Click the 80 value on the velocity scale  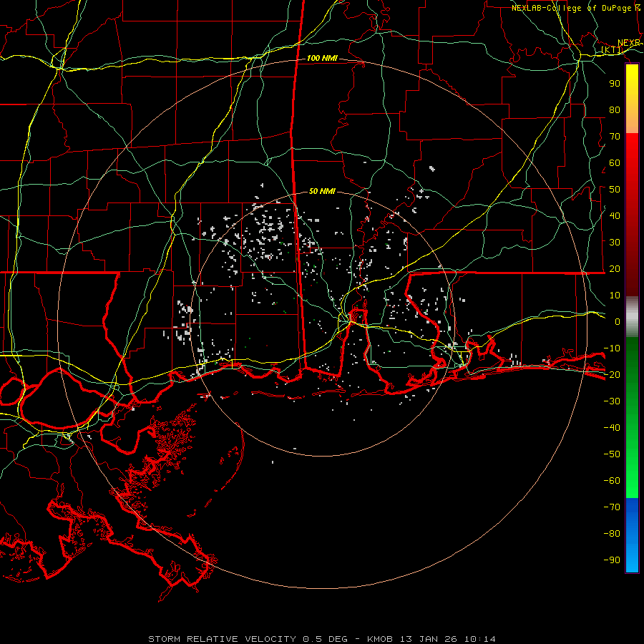click(615, 109)
